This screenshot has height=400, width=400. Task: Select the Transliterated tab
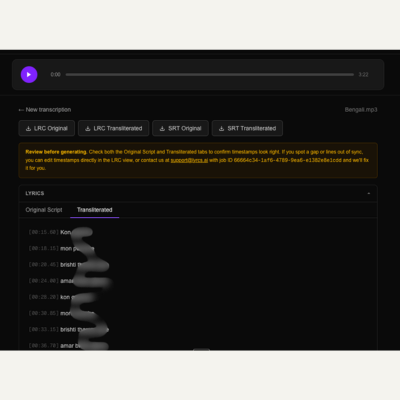(x=95, y=210)
